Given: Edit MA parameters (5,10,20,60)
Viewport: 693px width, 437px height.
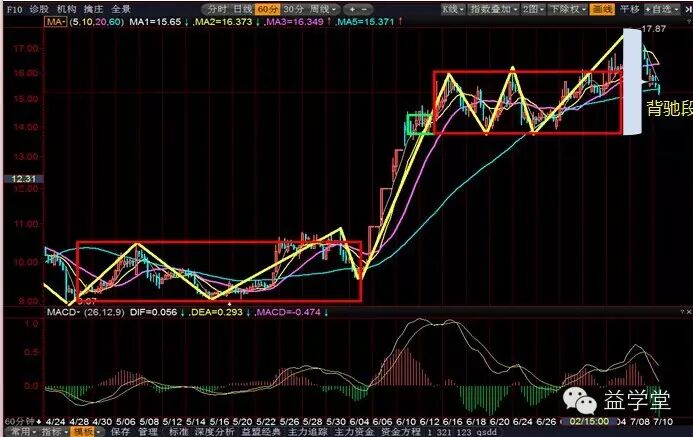Looking at the screenshot, I should click(97, 22).
